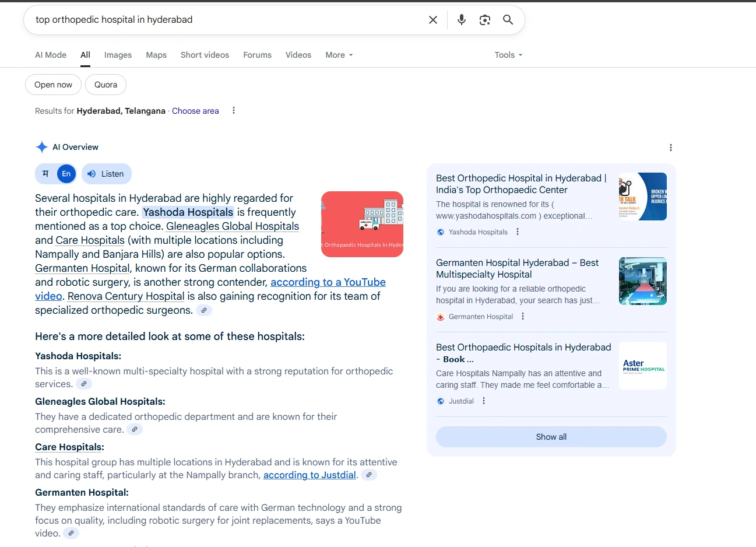Start voice search with microphone icon
This screenshot has width=756, height=547.
(x=462, y=20)
